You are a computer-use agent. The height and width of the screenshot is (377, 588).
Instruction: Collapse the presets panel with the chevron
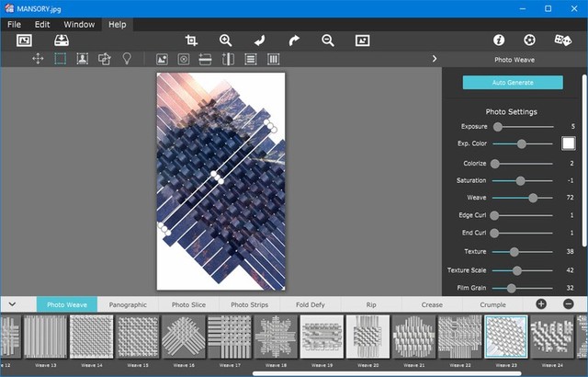[13, 304]
